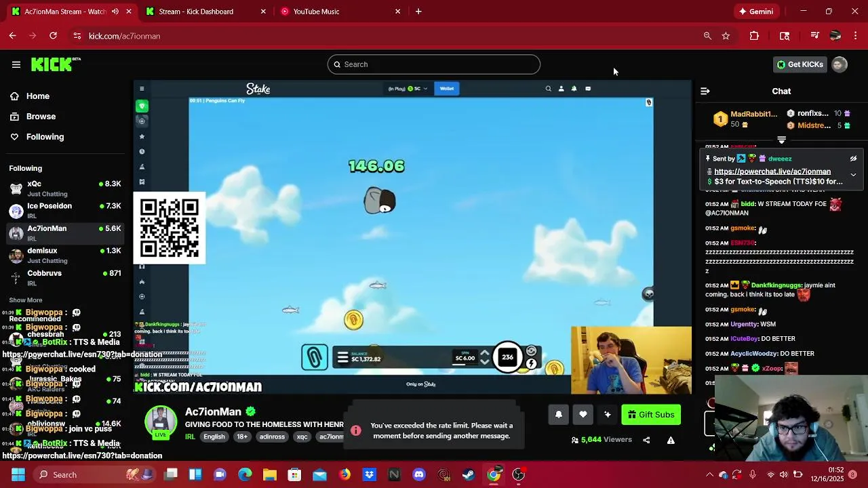This screenshot has height=488, width=868.
Task: Click MadRabbit1 top gifter entry
Action: tap(745, 119)
